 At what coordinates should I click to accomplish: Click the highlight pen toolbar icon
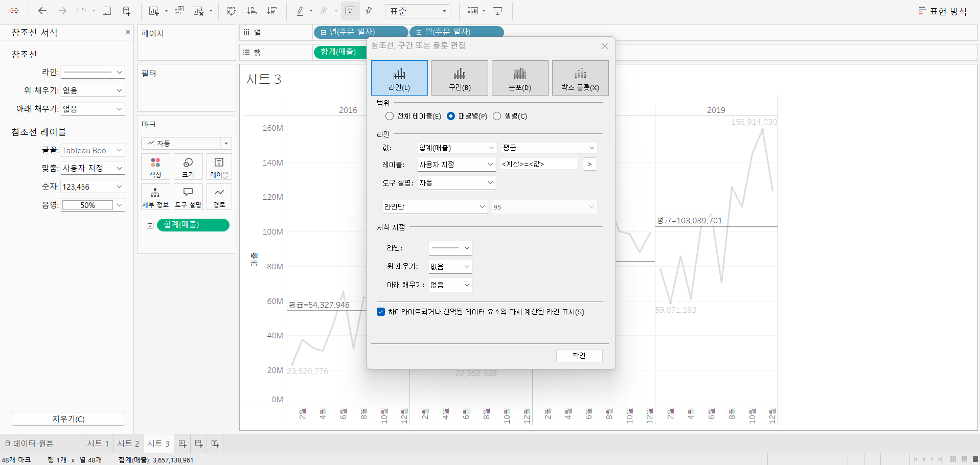pyautogui.click(x=300, y=11)
